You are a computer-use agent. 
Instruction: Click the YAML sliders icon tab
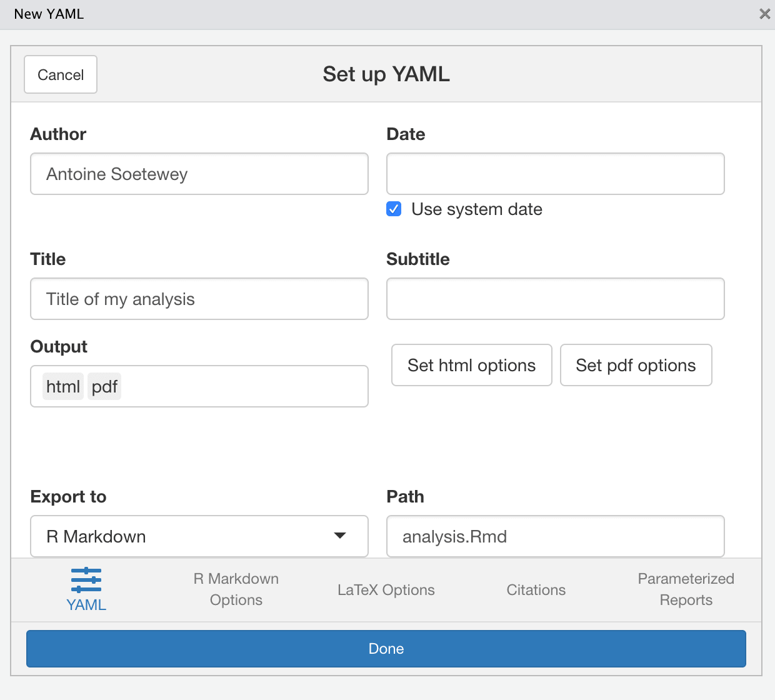(x=86, y=589)
